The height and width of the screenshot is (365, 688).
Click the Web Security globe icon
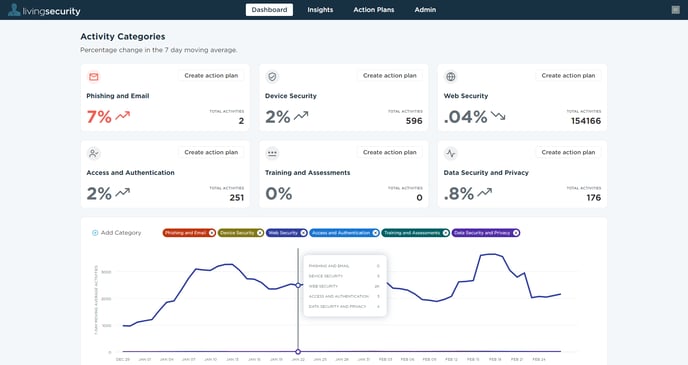451,77
